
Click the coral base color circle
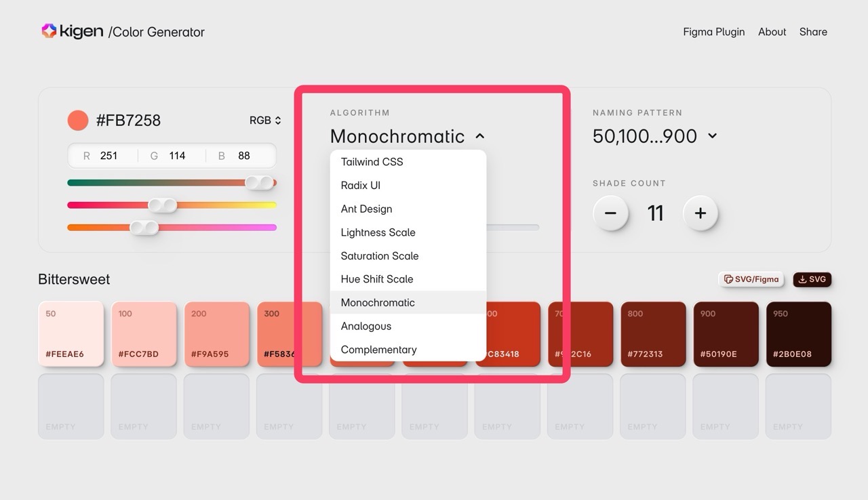tap(78, 121)
